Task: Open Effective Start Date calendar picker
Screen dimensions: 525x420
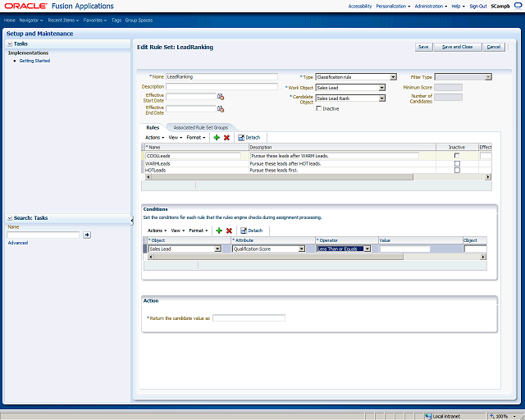Action: (x=221, y=97)
